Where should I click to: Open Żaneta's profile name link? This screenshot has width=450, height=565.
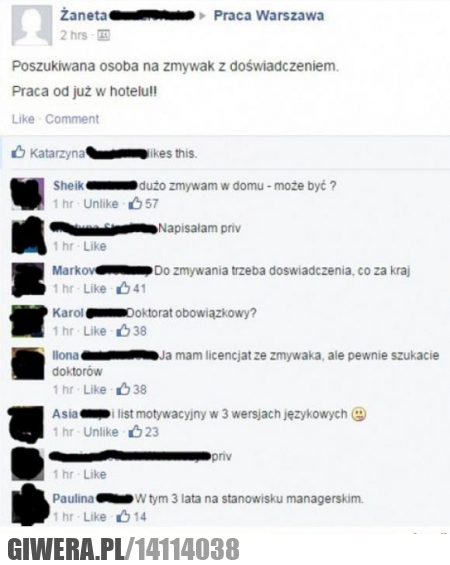[84, 15]
